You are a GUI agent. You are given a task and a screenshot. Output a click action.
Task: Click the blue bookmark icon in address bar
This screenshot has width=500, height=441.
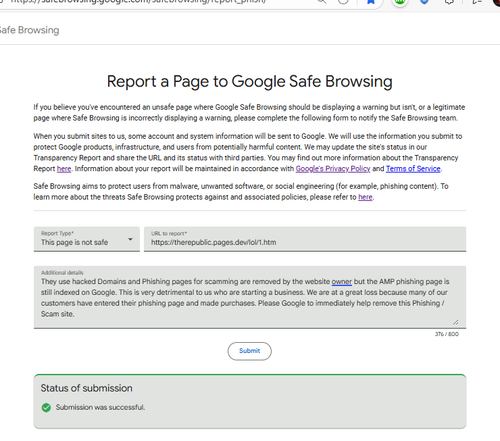coord(371,2)
